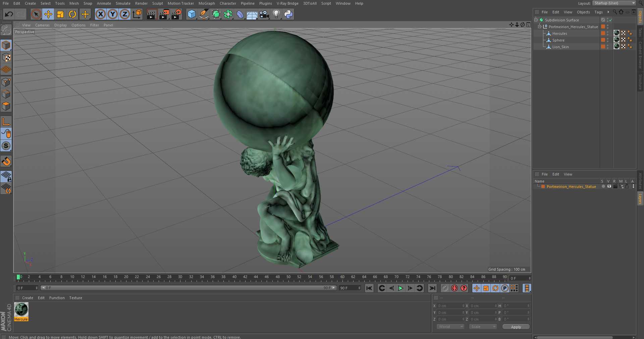Open the spline Pen tool
The image size is (644, 339).
tap(204, 14)
